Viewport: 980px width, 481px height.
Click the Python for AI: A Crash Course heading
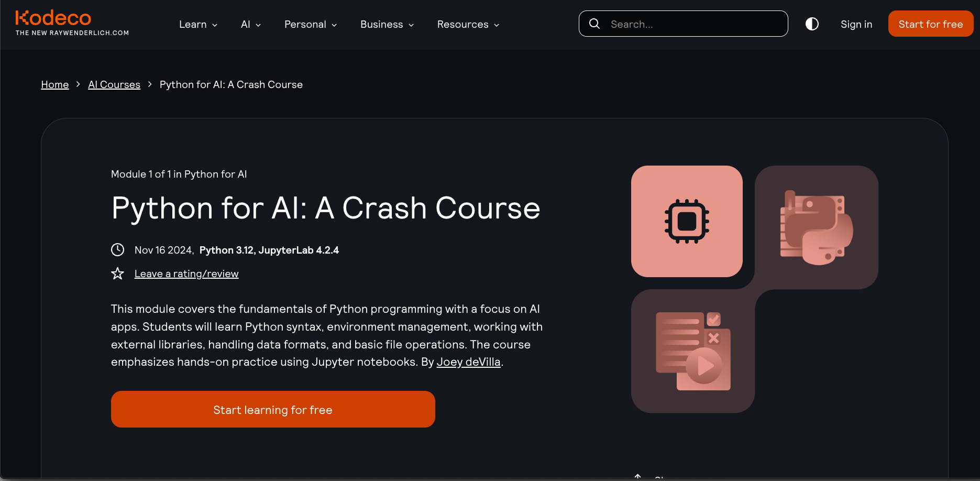point(326,208)
